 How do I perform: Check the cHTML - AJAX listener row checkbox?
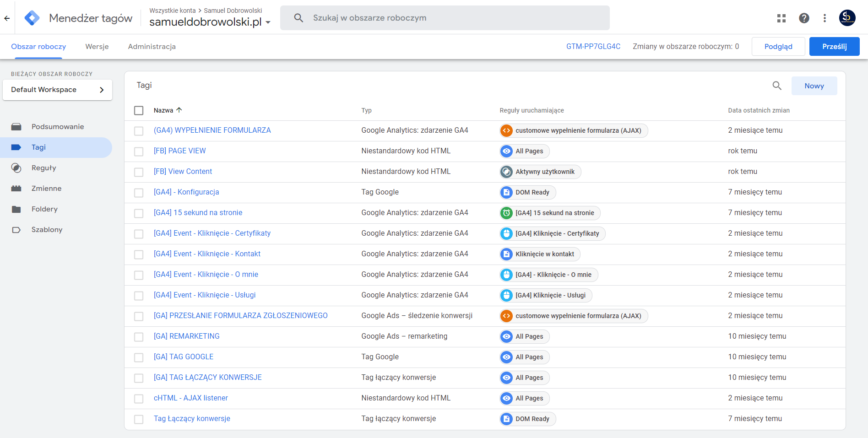point(139,399)
